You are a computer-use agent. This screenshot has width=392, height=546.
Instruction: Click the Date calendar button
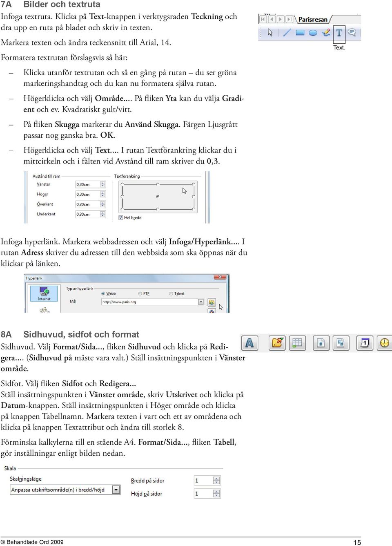(x=365, y=343)
